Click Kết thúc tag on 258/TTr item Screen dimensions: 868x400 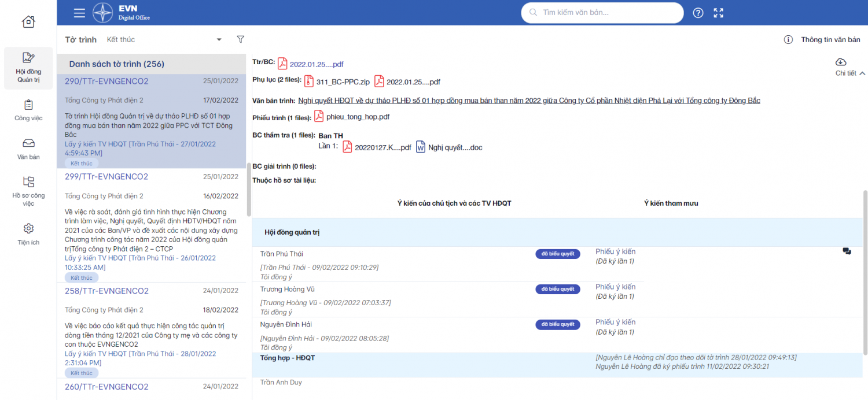coord(82,373)
